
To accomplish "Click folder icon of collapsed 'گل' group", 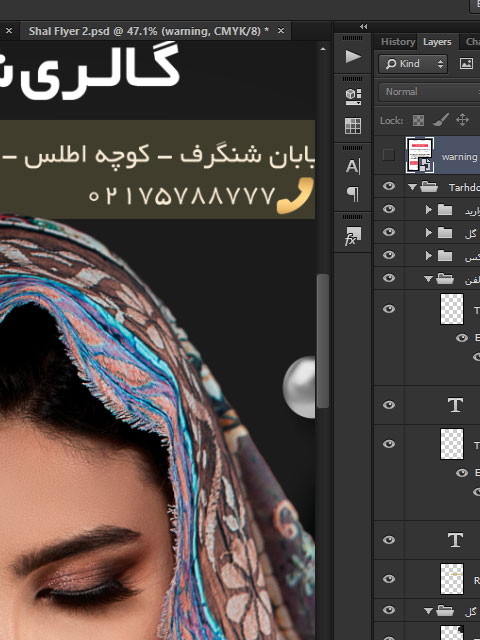I will pyautogui.click(x=445, y=233).
